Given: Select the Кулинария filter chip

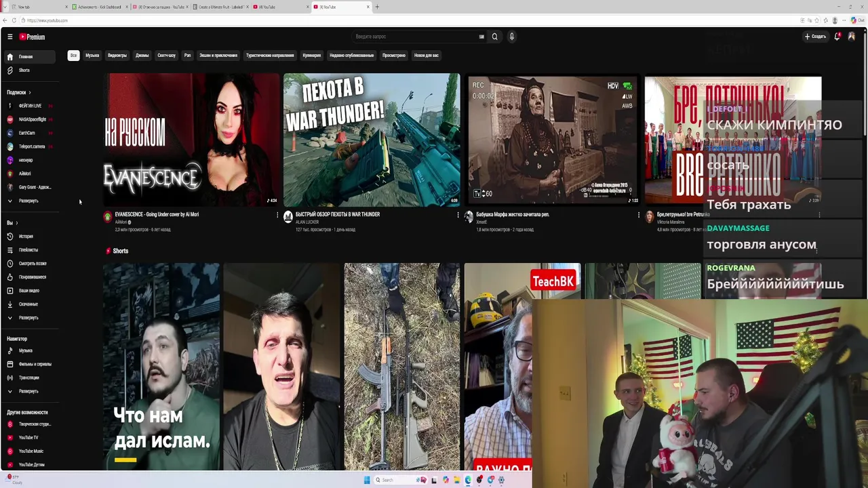Looking at the screenshot, I should (312, 56).
